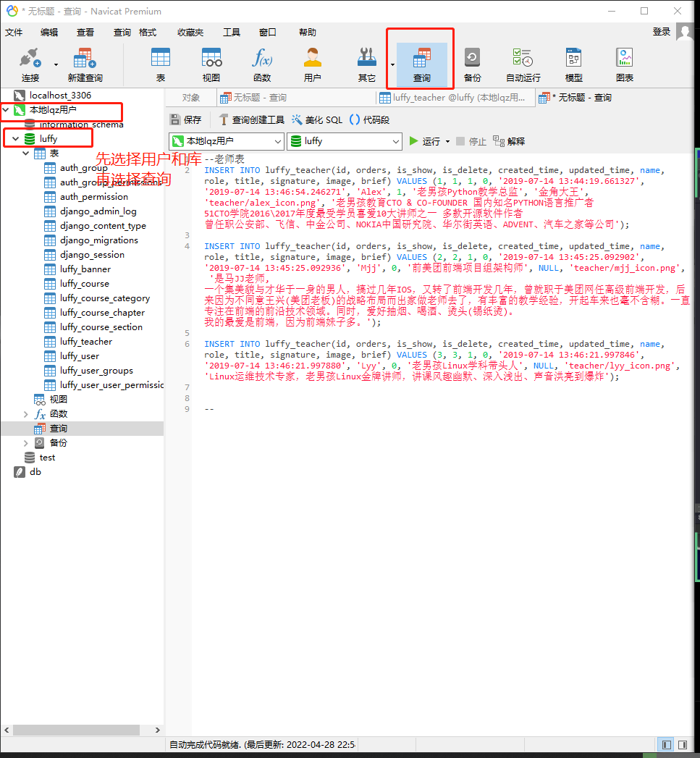Select luffy_user_groups table in tree
Viewport: 700px width, 758px height.
click(x=96, y=371)
